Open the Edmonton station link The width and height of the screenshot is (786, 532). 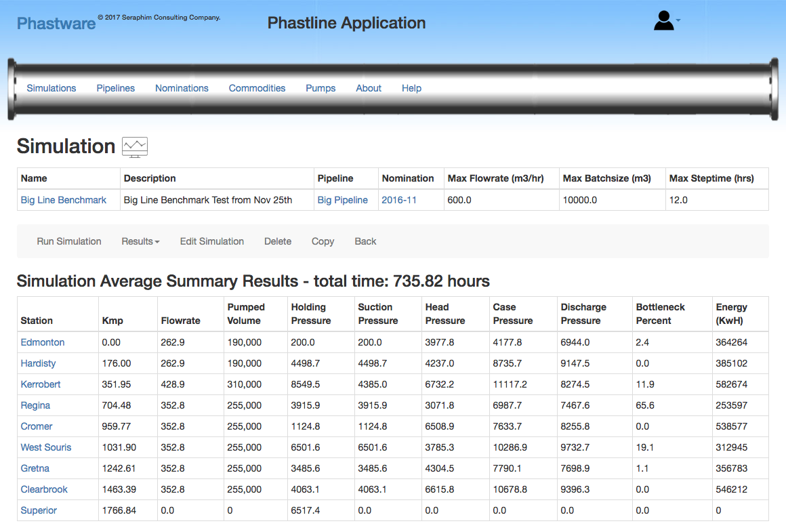coord(43,342)
